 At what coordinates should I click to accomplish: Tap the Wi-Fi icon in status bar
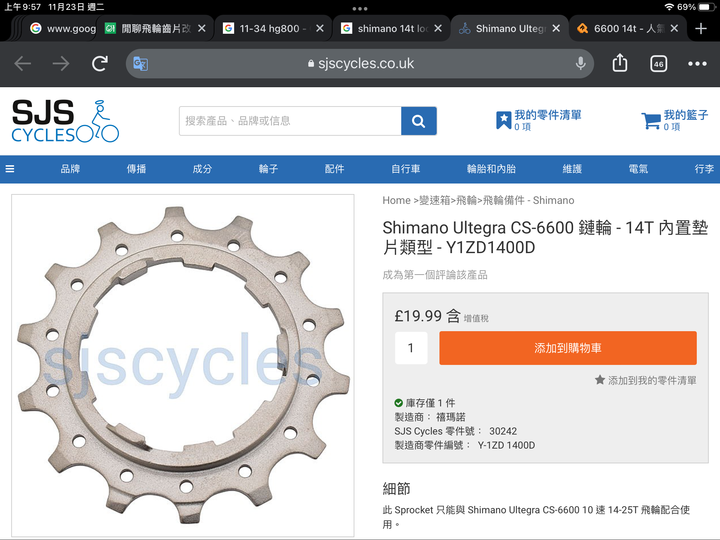tap(669, 7)
